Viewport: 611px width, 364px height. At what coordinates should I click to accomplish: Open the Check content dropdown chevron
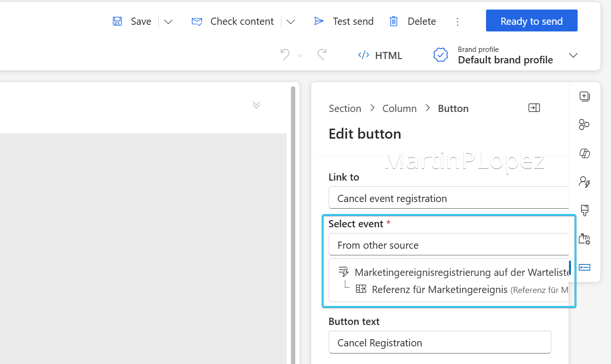[291, 21]
